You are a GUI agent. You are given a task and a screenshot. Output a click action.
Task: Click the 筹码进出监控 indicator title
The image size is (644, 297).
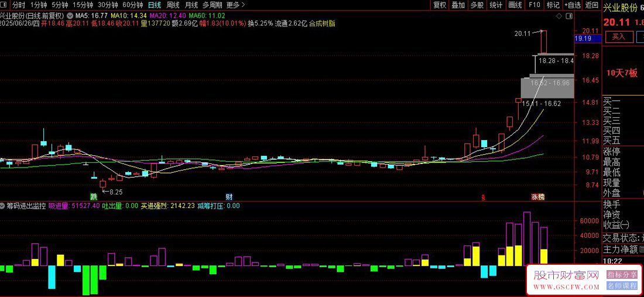(x=25, y=206)
